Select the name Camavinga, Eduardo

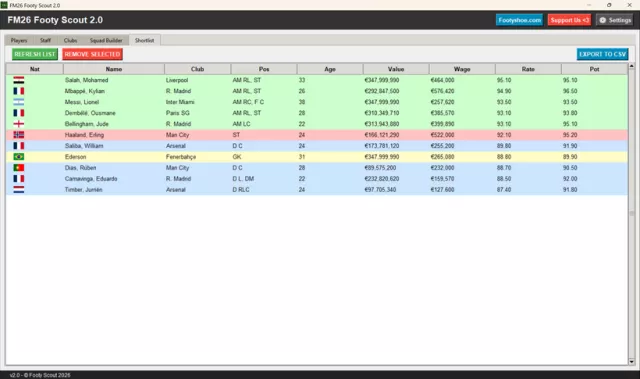click(91, 179)
